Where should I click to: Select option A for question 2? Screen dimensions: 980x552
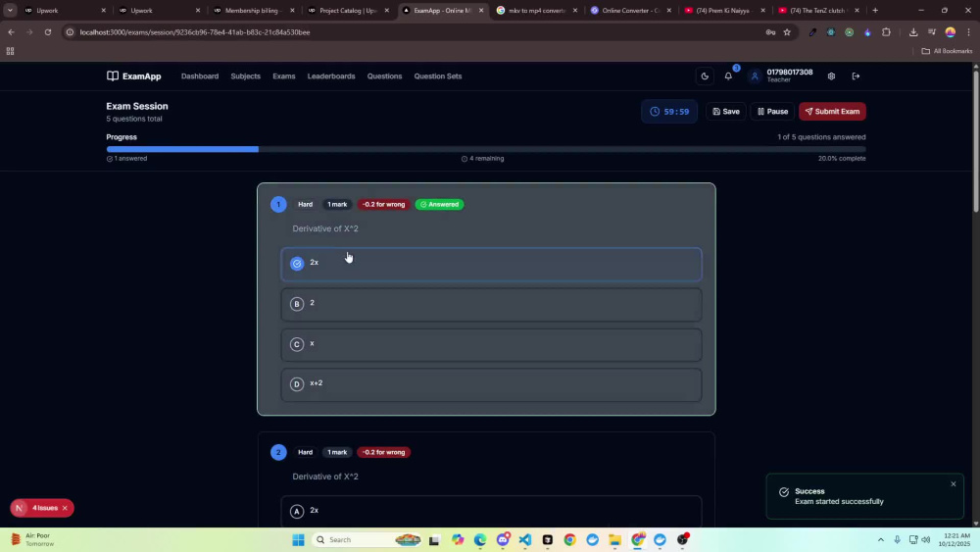coord(491,512)
